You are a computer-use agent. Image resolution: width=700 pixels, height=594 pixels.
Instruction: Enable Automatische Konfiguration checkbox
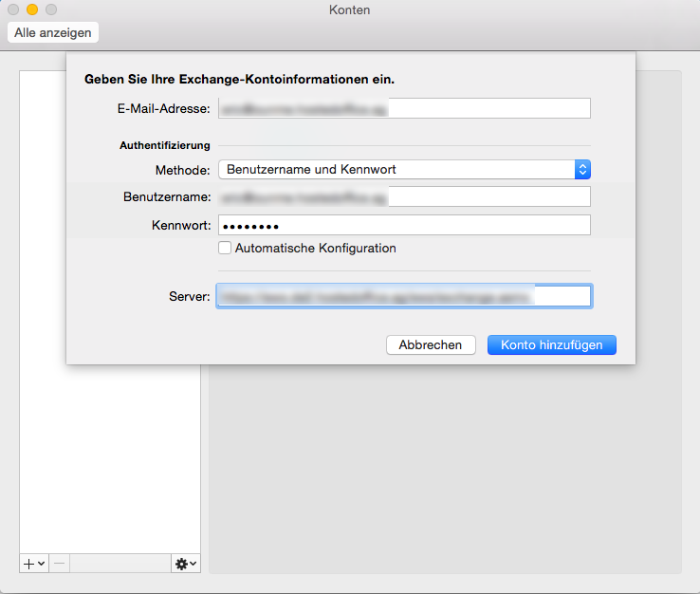[x=225, y=248]
